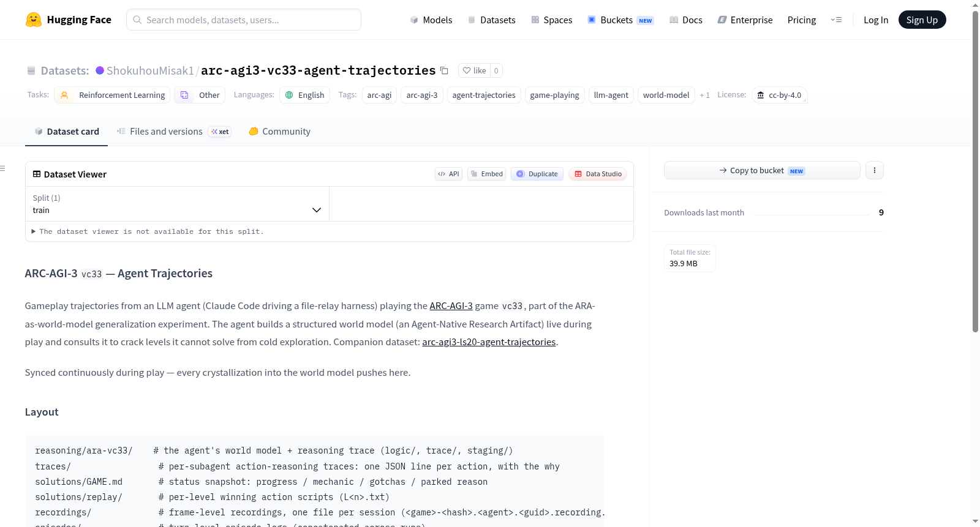Screen dimensions: 980x527
Task: Click the Hugging Face logo icon
Action: pyautogui.click(x=34, y=20)
